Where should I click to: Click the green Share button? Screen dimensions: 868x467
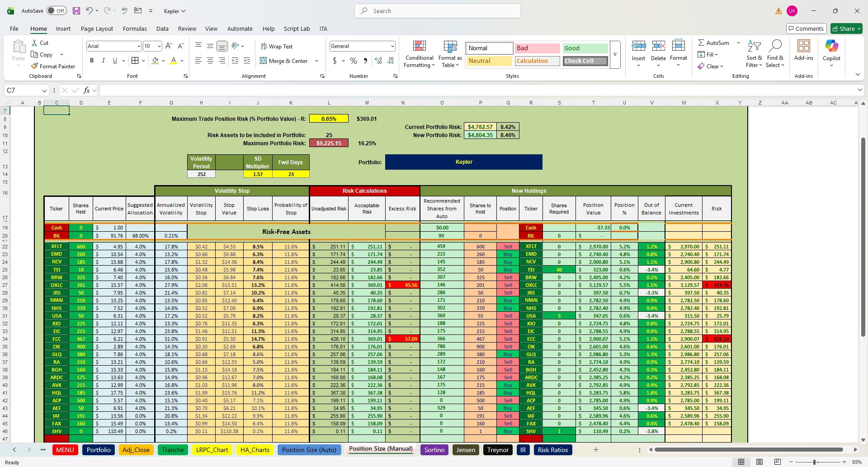click(846, 29)
